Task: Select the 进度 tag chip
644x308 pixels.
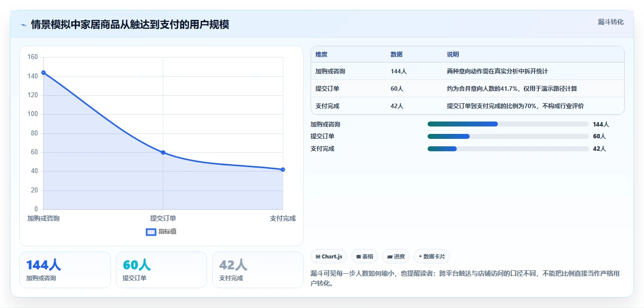Action: point(396,256)
